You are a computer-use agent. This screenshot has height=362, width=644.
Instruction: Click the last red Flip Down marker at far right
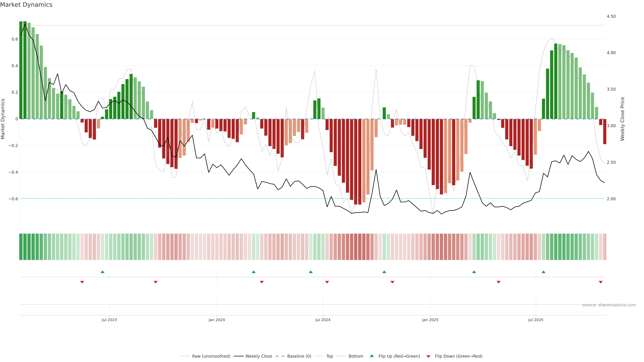pos(601,282)
